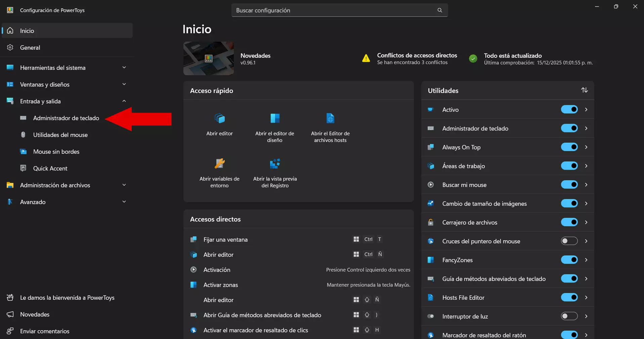Viewport: 644px width, 339px height.
Task: Open Enviar comentarios link
Action: click(x=44, y=331)
